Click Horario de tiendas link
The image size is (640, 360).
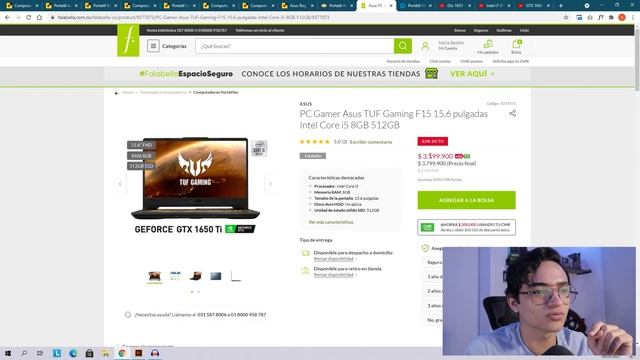pyautogui.click(x=403, y=61)
